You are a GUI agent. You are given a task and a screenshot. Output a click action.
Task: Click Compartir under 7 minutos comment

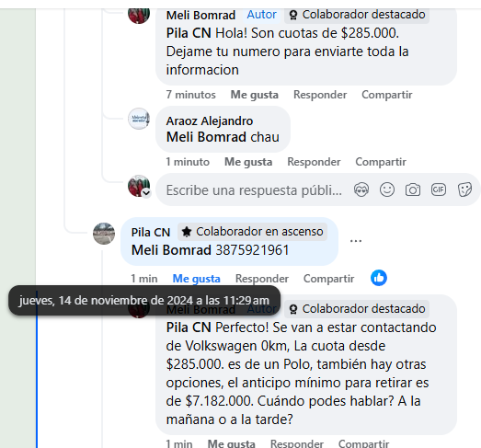[x=387, y=95]
